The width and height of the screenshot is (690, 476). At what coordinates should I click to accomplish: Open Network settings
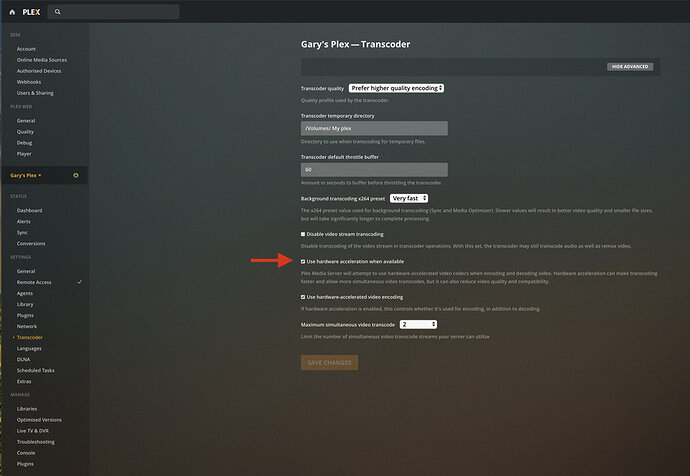pyautogui.click(x=27, y=326)
